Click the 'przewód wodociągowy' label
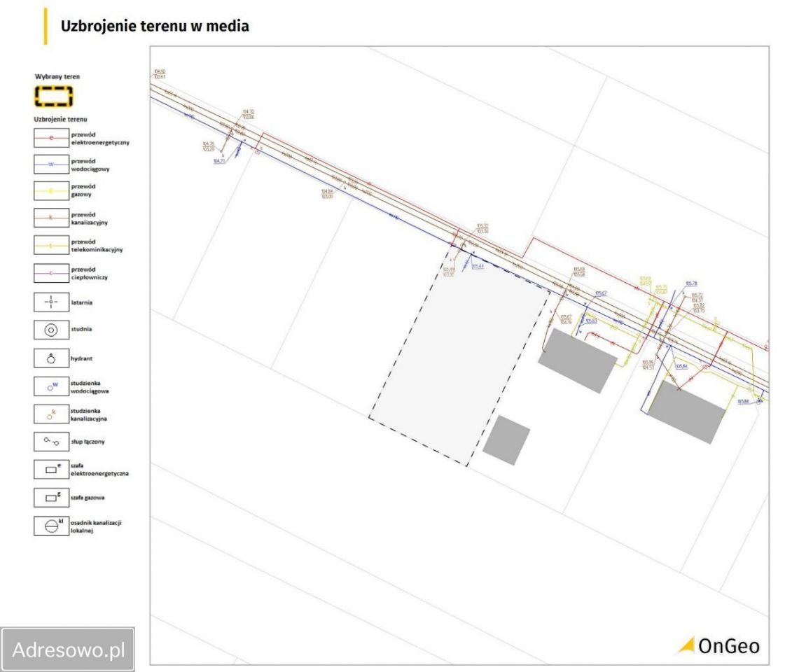The width and height of the screenshot is (785, 672). click(x=90, y=165)
